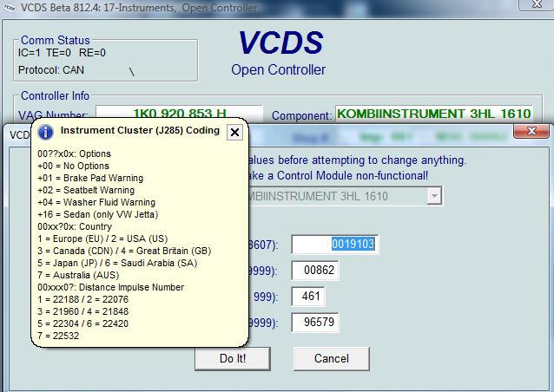Click the VCDS app icon in title bar

pos(10,8)
